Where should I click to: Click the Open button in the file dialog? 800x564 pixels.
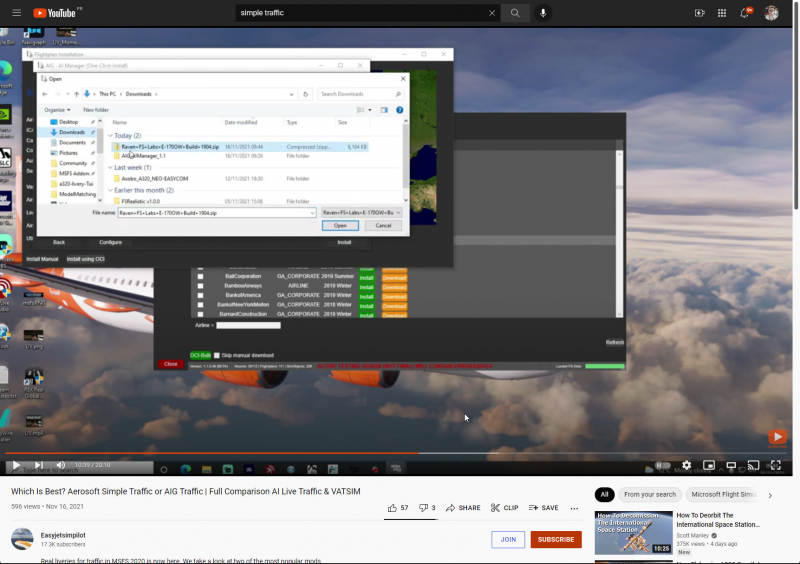340,226
